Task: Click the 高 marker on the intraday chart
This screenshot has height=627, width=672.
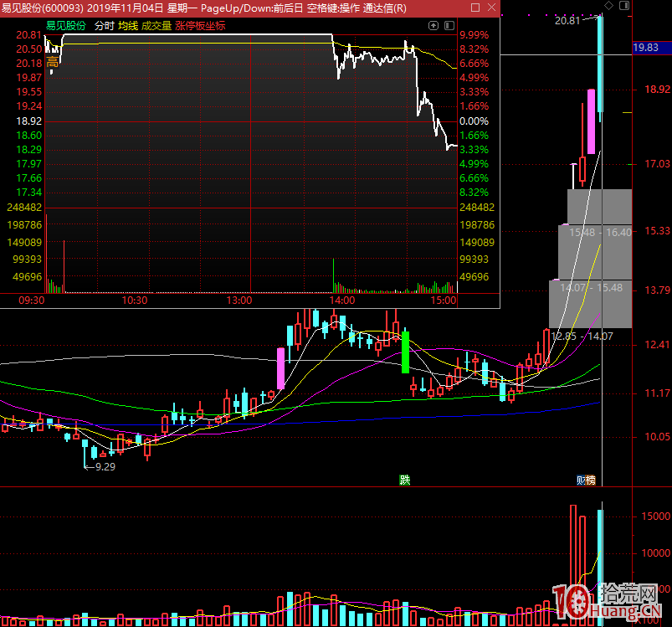Action: tap(52, 62)
